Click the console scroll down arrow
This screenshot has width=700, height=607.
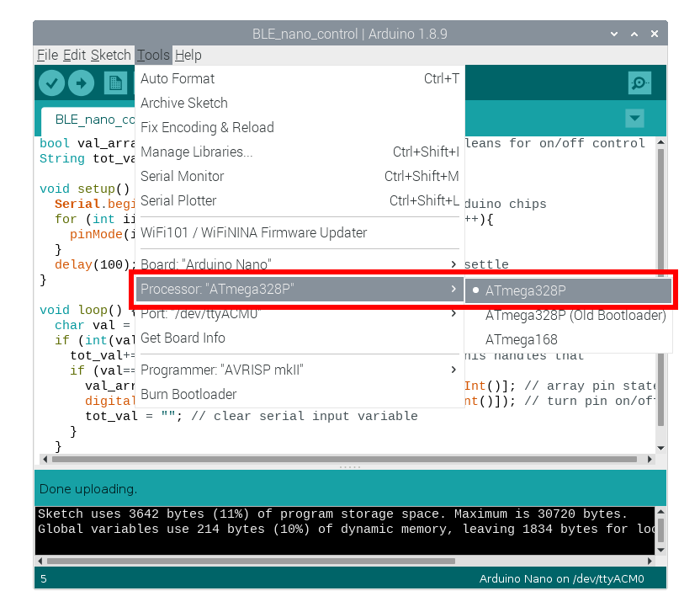point(661,550)
